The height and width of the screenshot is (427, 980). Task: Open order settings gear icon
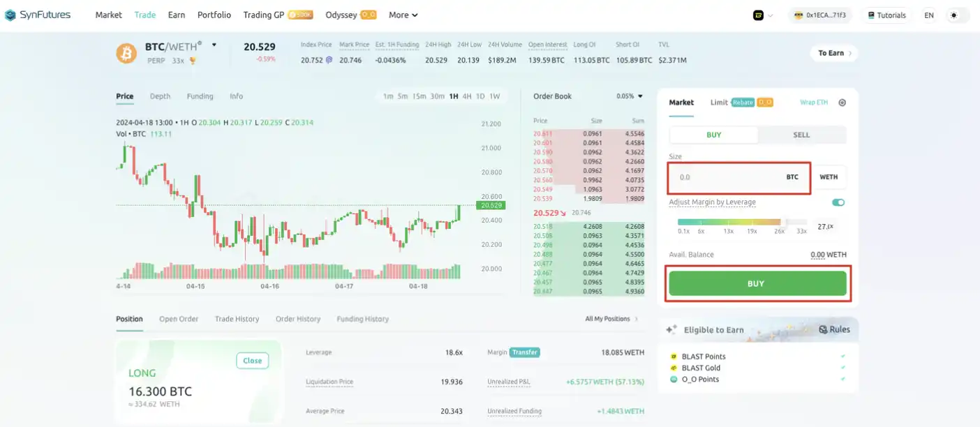pyautogui.click(x=842, y=103)
